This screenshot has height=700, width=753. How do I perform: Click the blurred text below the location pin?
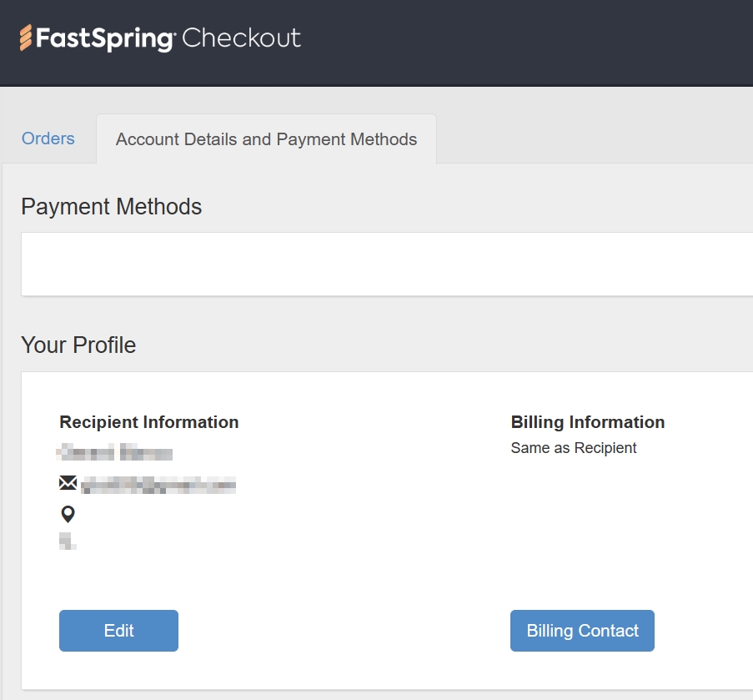pyautogui.click(x=68, y=542)
